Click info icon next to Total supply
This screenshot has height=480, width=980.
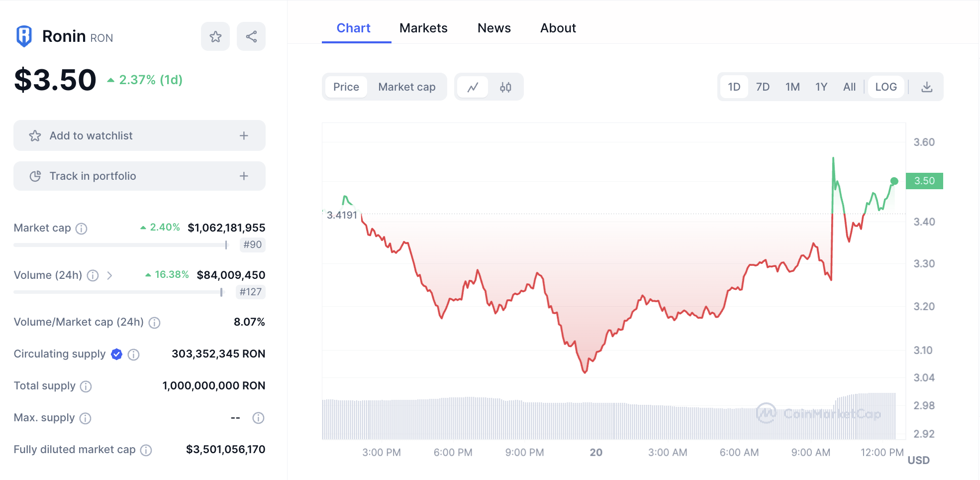[86, 386]
